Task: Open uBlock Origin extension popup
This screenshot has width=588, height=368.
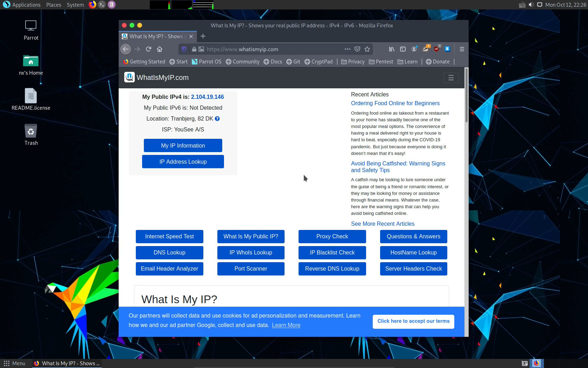Action: (x=436, y=49)
